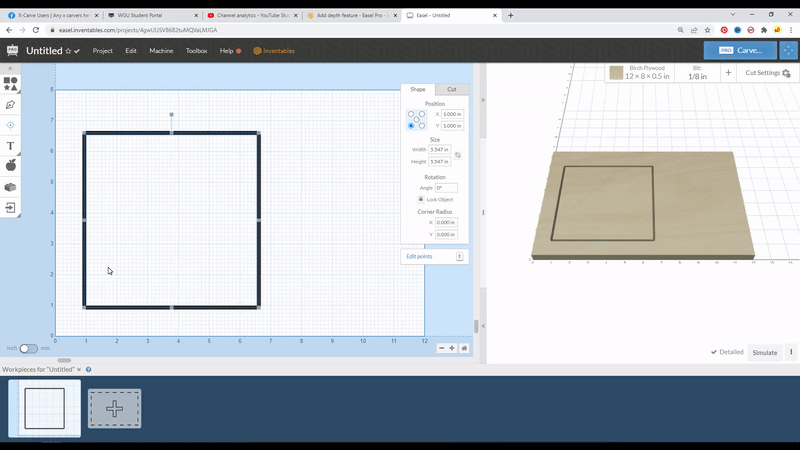Open the Machine menu
The image size is (800, 450).
[161, 51]
